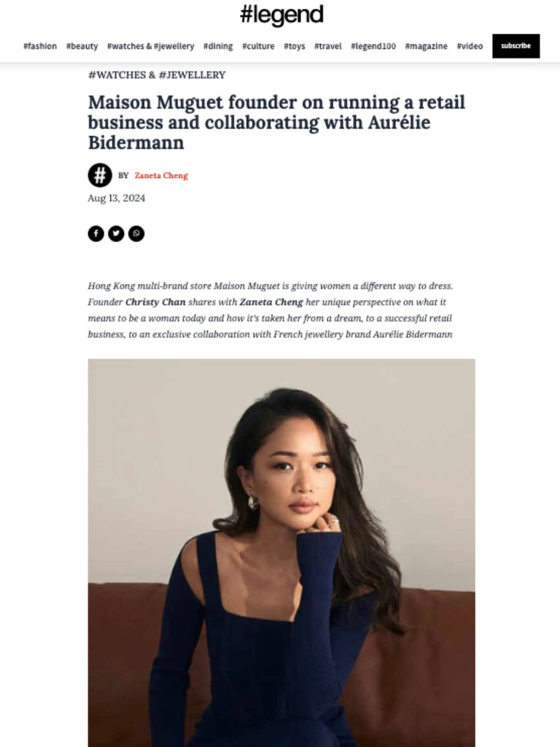560x747 pixels.
Task: Open the #fashion menu item
Action: tap(40, 46)
